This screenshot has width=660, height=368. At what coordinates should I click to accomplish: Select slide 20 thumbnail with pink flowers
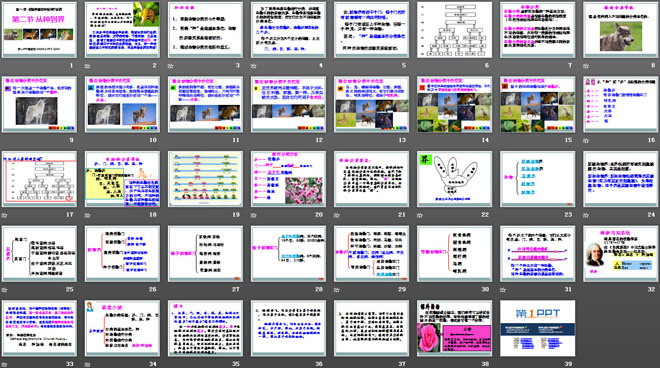tap(289, 179)
